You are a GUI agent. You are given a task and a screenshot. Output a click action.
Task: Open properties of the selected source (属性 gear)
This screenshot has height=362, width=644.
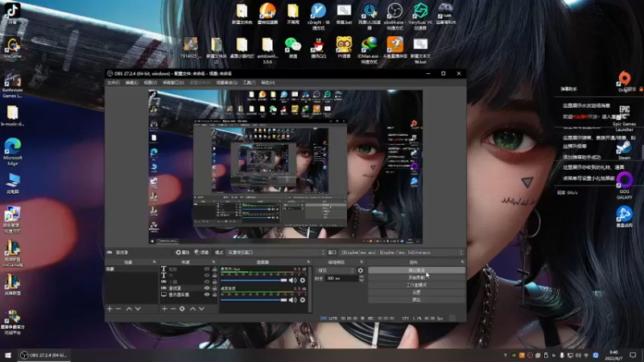point(183,253)
